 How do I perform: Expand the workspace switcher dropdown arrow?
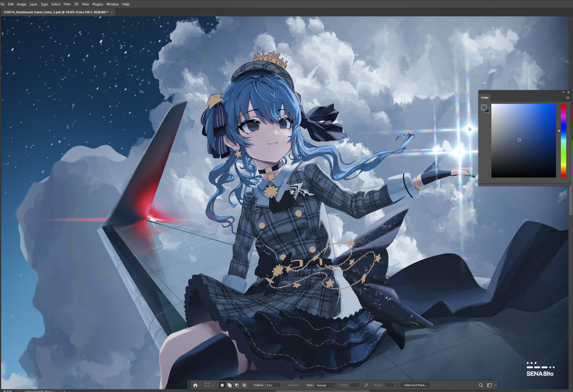[495, 385]
